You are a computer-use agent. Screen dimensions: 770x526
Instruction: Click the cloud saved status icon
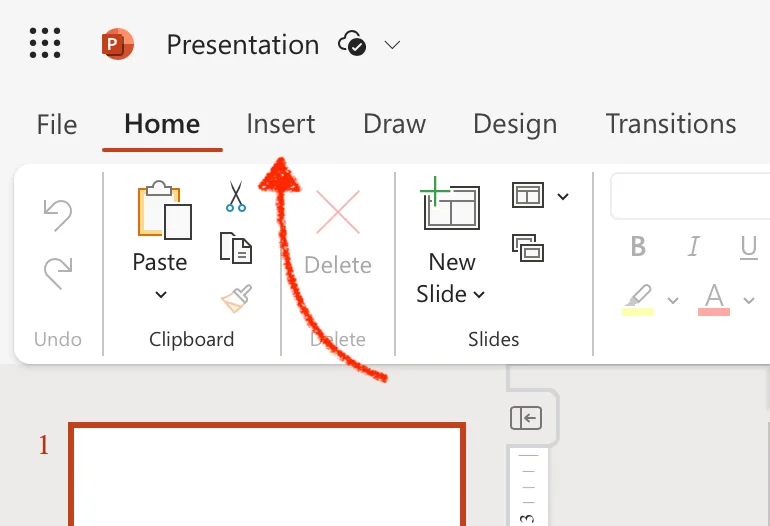click(352, 43)
